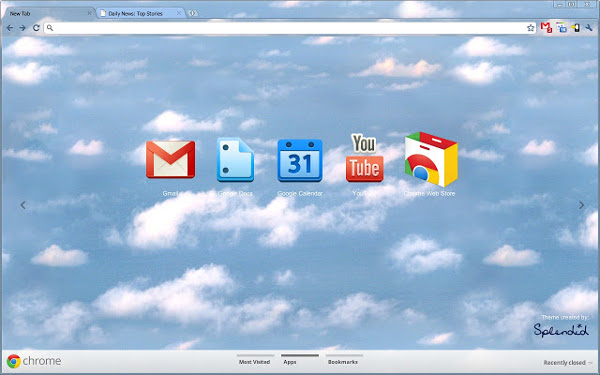Switch to the Most Visited section
Viewport: 600px width, 375px height.
point(254,362)
